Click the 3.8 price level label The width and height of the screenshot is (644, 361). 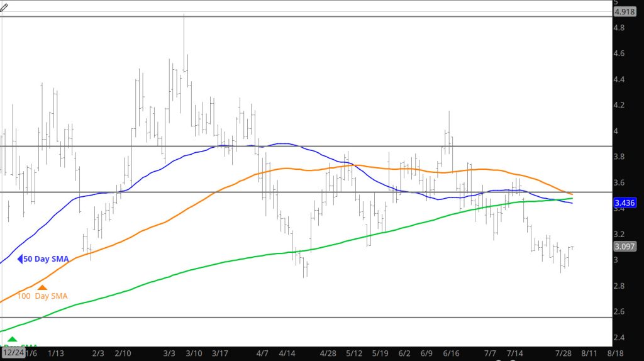619,157
